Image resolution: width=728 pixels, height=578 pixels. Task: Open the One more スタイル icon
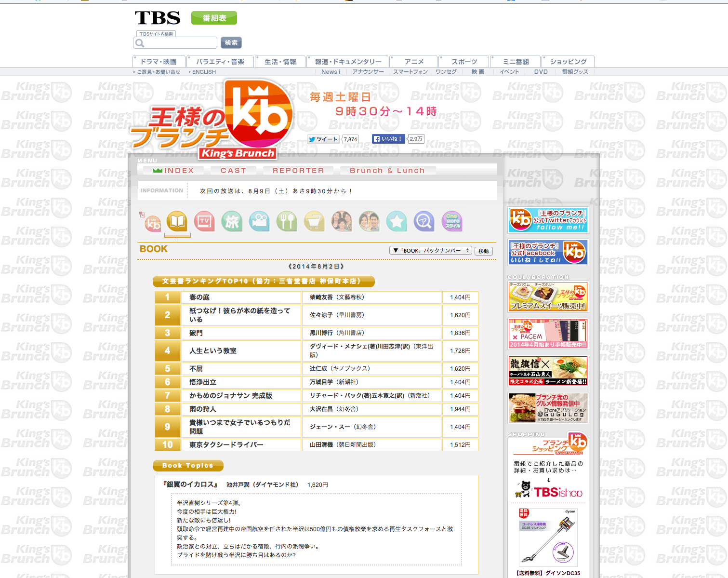(x=452, y=221)
